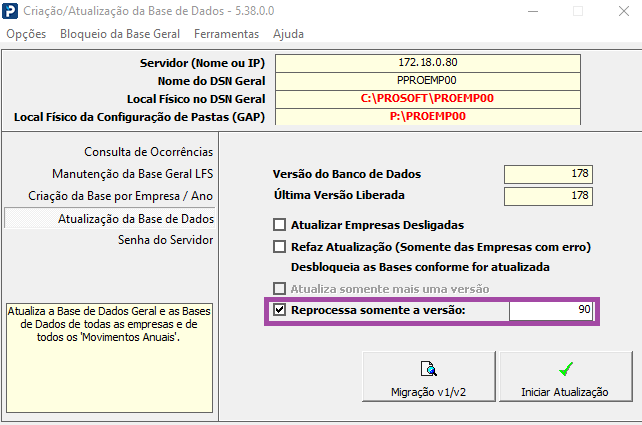Uncheck Reprocessa somente a versão checkbox
The height and width of the screenshot is (425, 642).
279,310
